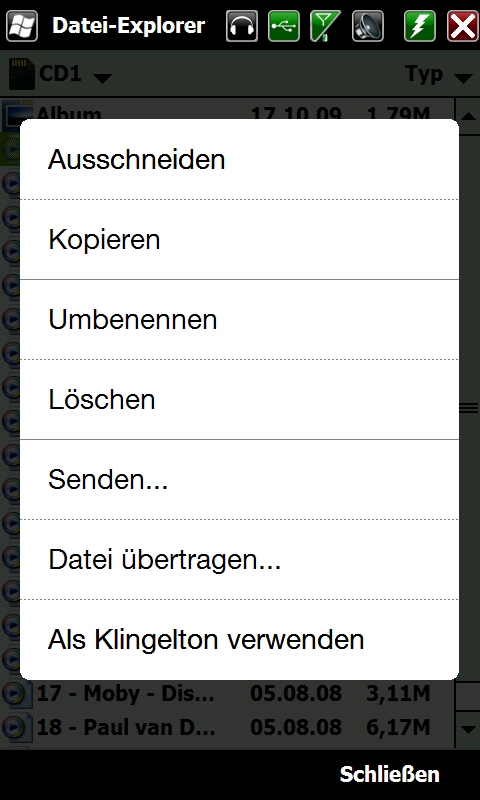Tap the signal antenna status icon
The height and width of the screenshot is (800, 480).
pyautogui.click(x=325, y=26)
